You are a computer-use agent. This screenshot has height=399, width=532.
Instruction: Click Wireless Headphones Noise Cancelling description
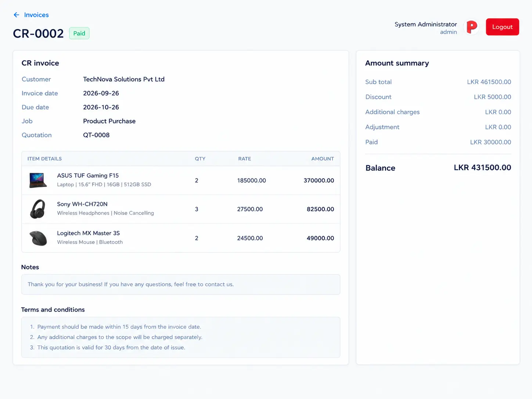click(105, 213)
